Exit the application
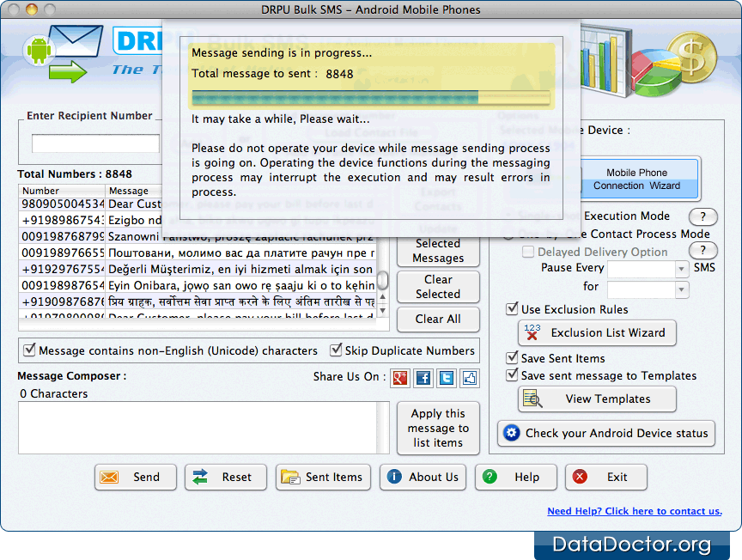 (x=605, y=478)
